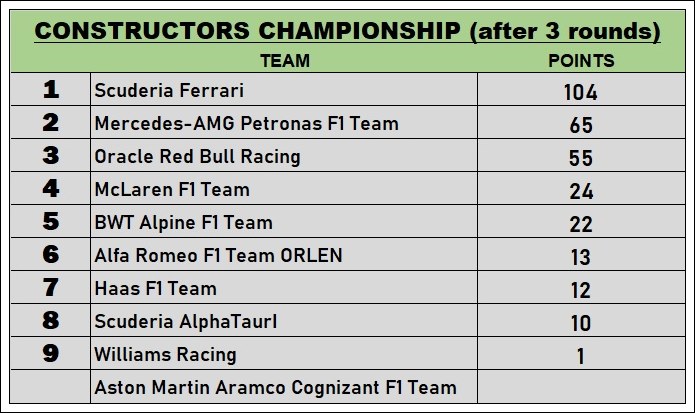
Task: Click the Constructors Championship title header
Action: click(x=347, y=31)
